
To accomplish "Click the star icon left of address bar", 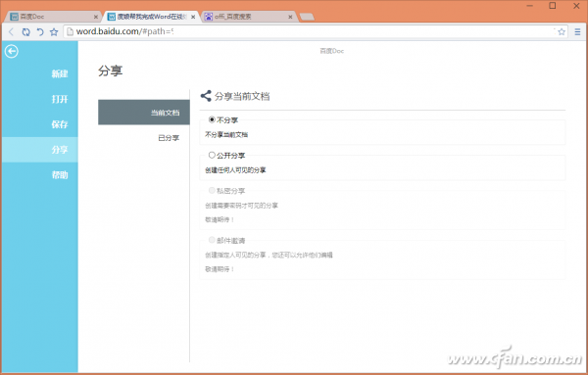I will pos(54,32).
